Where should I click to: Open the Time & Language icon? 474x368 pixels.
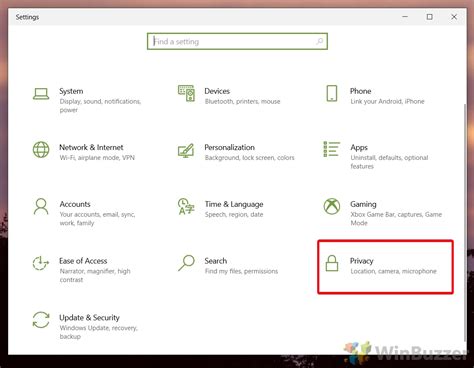(x=186, y=206)
